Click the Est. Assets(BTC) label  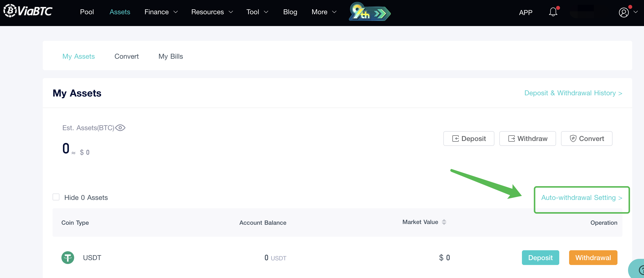(x=88, y=128)
